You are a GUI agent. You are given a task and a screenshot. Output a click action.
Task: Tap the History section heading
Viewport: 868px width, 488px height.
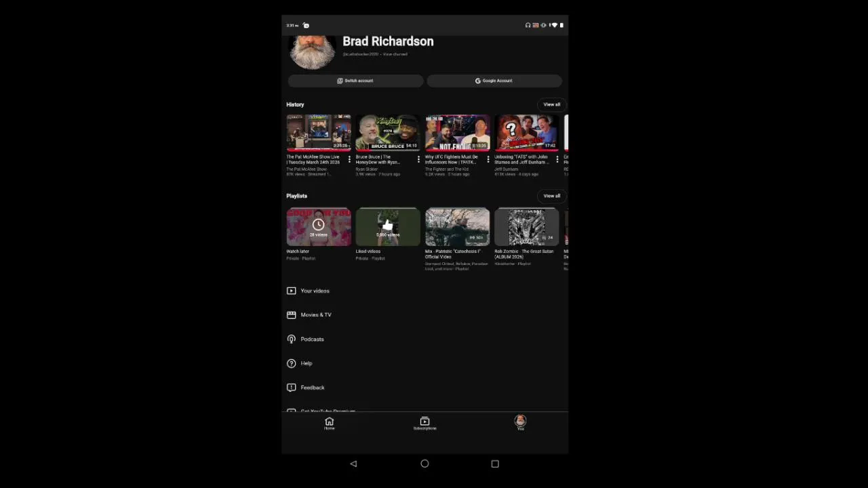tap(295, 104)
